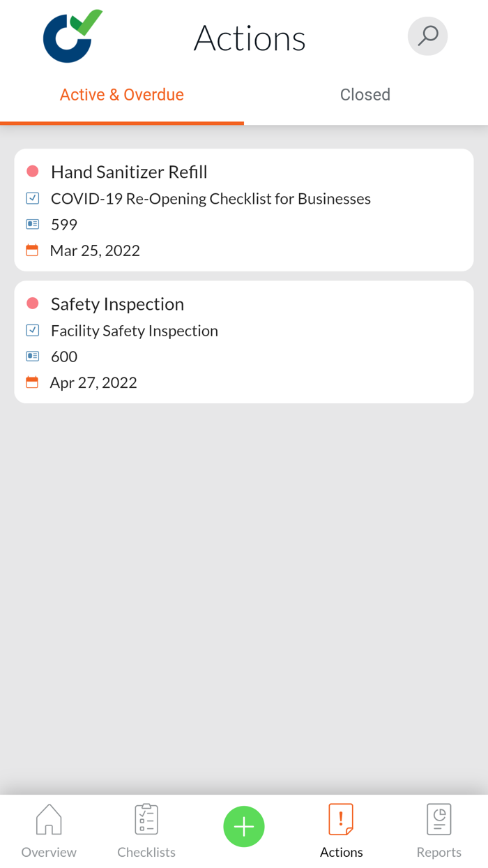The image size is (488, 868).
Task: Select the Overview home icon
Action: point(49,820)
